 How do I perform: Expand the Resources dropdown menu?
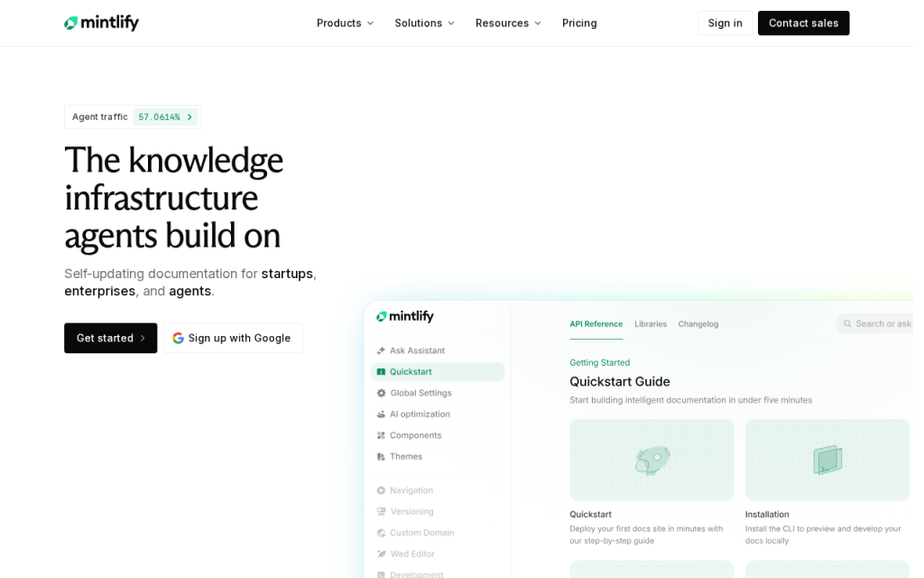coord(509,23)
